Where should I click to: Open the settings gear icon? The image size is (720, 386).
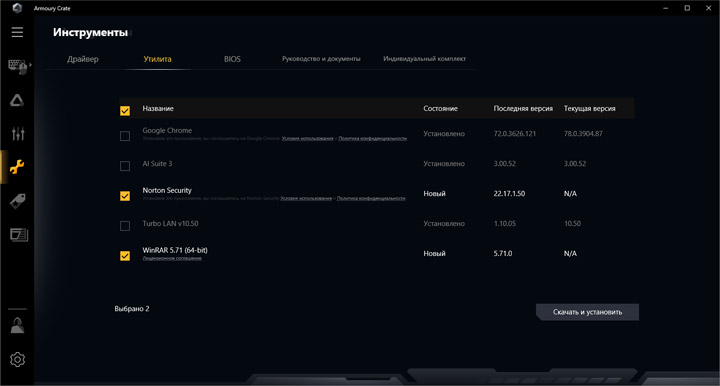click(x=17, y=359)
